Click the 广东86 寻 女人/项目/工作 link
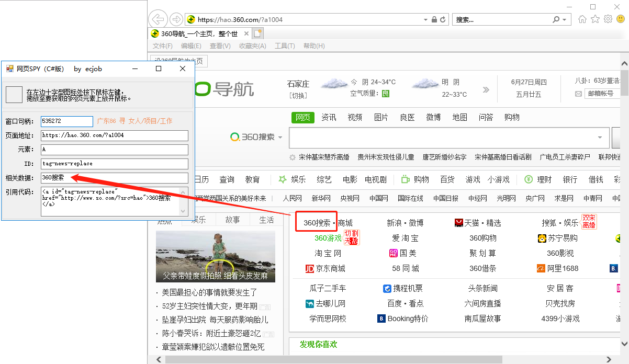Screen dimensions: 629x364 point(134,121)
